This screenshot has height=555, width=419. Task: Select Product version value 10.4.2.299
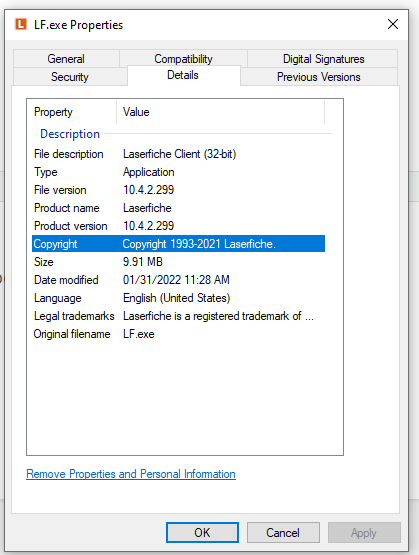(148, 226)
